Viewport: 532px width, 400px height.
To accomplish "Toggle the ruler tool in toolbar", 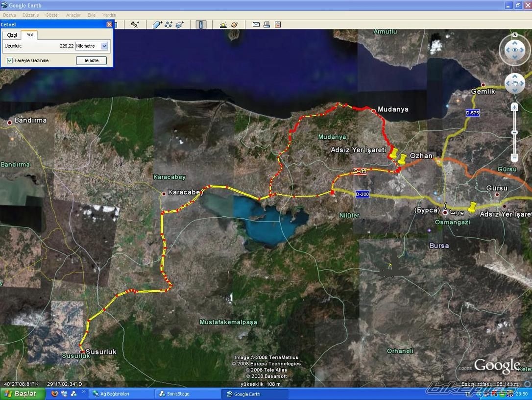I will click(x=201, y=25).
